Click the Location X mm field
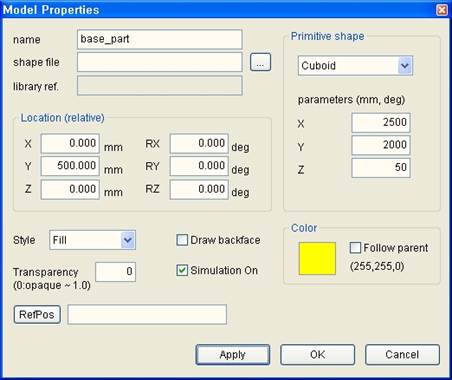452x380 pixels. 70,144
